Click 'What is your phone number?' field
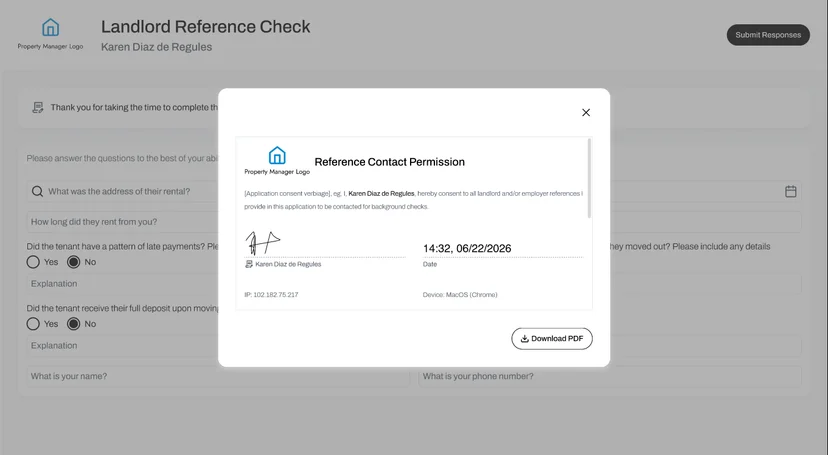 [610, 376]
